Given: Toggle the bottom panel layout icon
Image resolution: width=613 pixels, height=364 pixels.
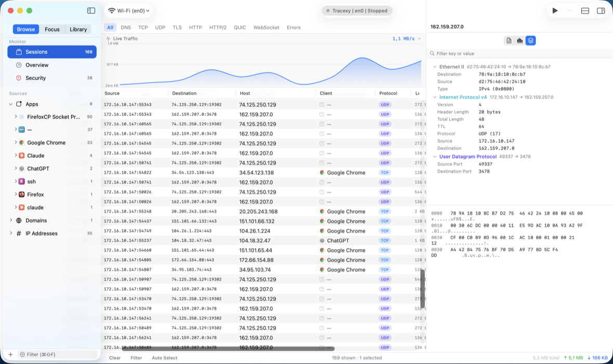Looking at the screenshot, I should tap(585, 10).
